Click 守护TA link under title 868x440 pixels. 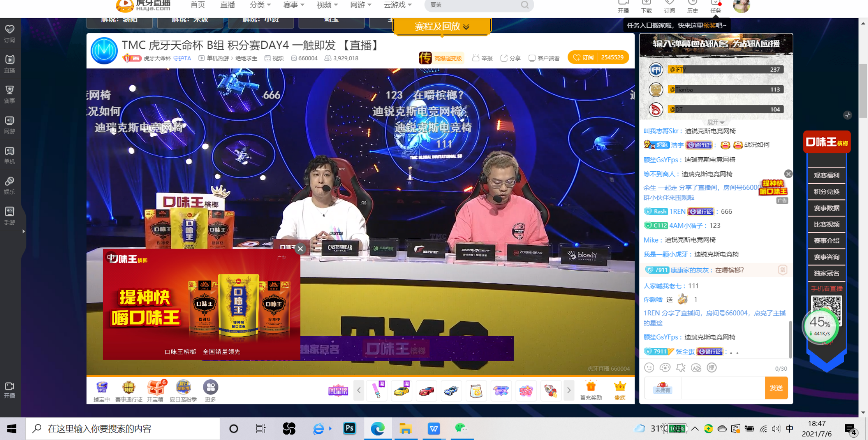pyautogui.click(x=182, y=58)
